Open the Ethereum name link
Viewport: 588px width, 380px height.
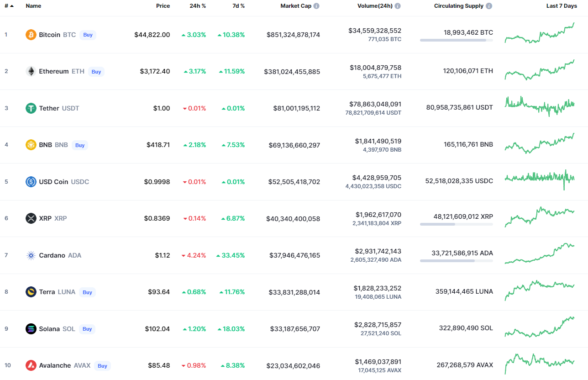(x=54, y=71)
